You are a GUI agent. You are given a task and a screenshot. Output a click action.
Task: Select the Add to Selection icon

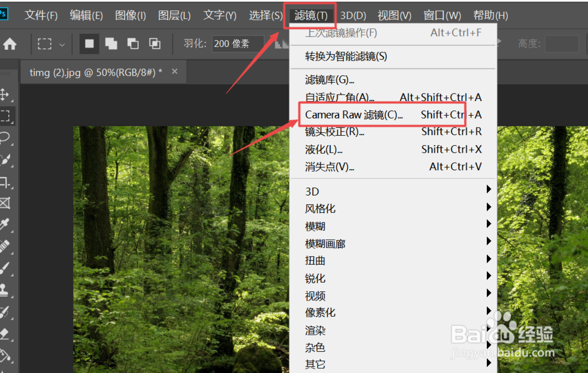coord(111,44)
